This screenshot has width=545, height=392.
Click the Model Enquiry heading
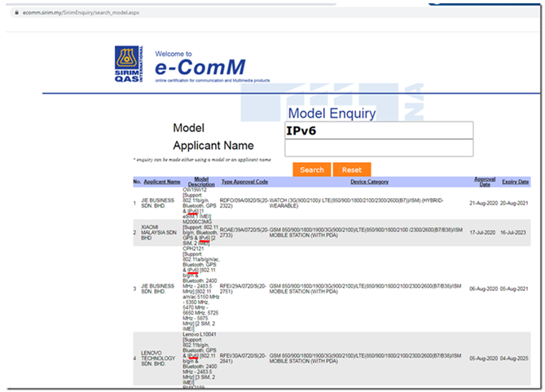[x=332, y=113]
